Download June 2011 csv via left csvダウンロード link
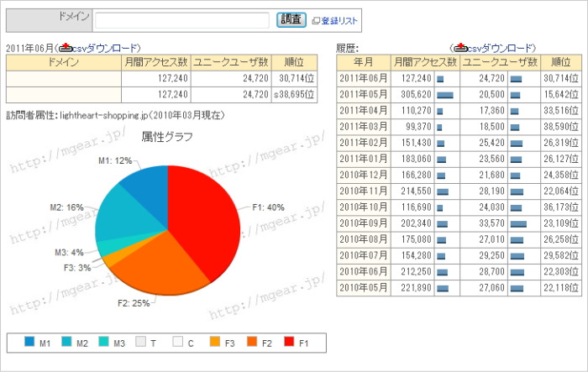Viewport: 588px width, 372px height. [105, 48]
